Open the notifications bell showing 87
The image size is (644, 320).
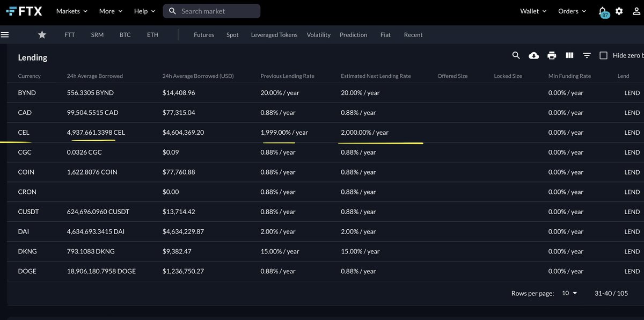[603, 11]
